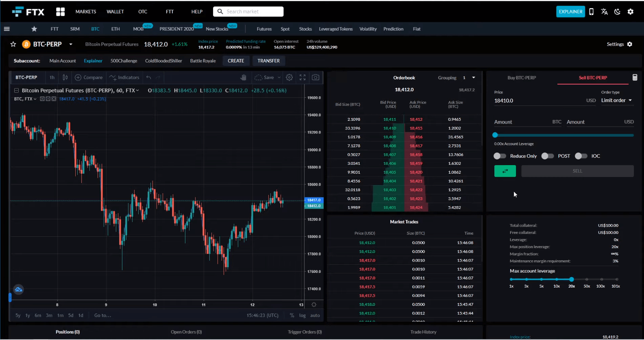Open the top-right settings gear in header
Screen dimensions: 644x340
pyautogui.click(x=631, y=12)
